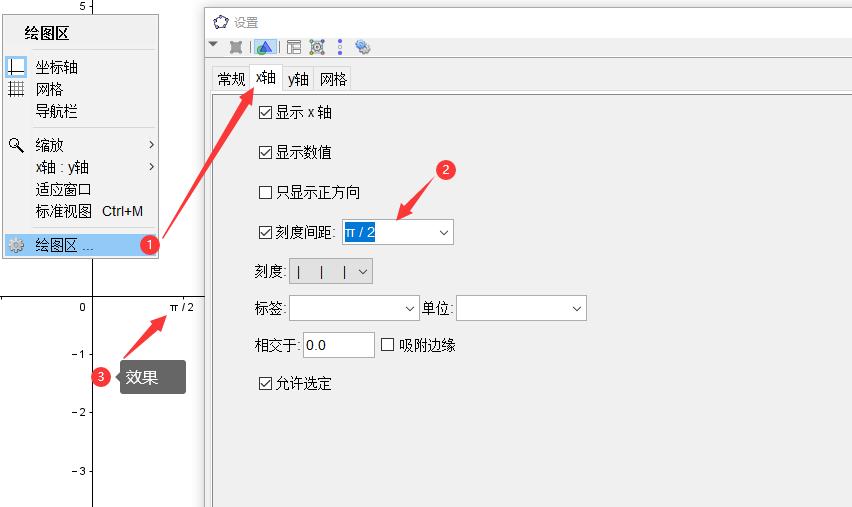This screenshot has height=507, width=852.
Task: Click the 设置 window title text
Action: (x=246, y=23)
